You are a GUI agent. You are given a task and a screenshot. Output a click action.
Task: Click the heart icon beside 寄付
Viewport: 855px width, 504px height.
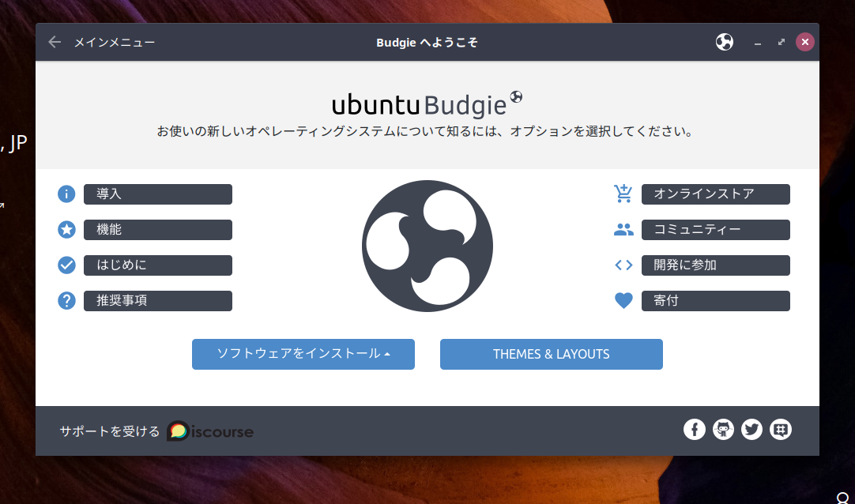(623, 301)
